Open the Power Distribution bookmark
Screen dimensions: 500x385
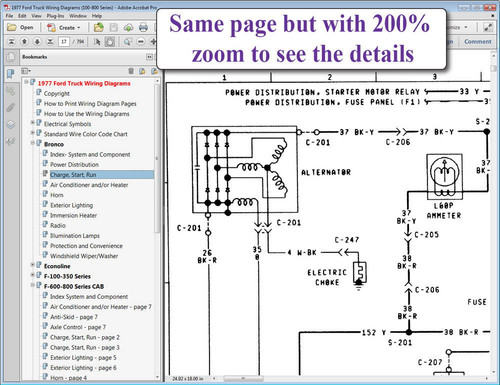coord(74,165)
